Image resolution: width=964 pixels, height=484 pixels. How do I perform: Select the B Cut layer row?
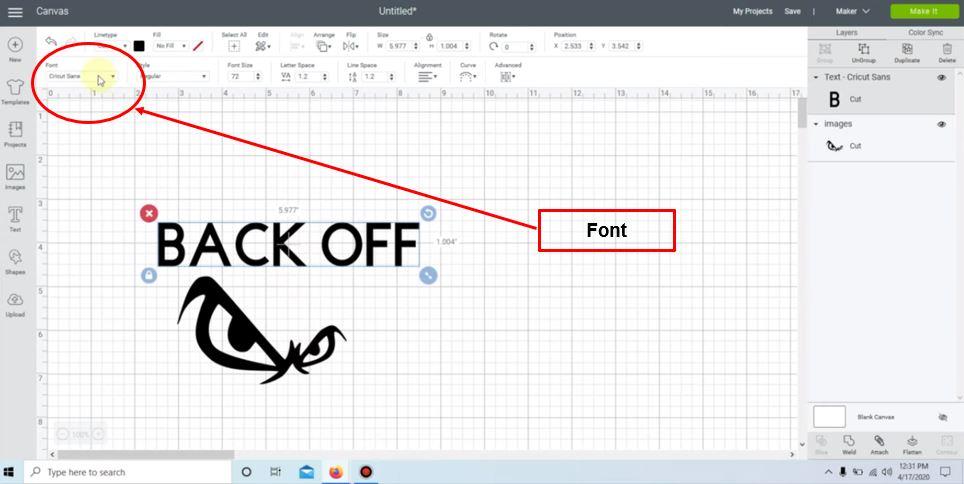tap(882, 99)
